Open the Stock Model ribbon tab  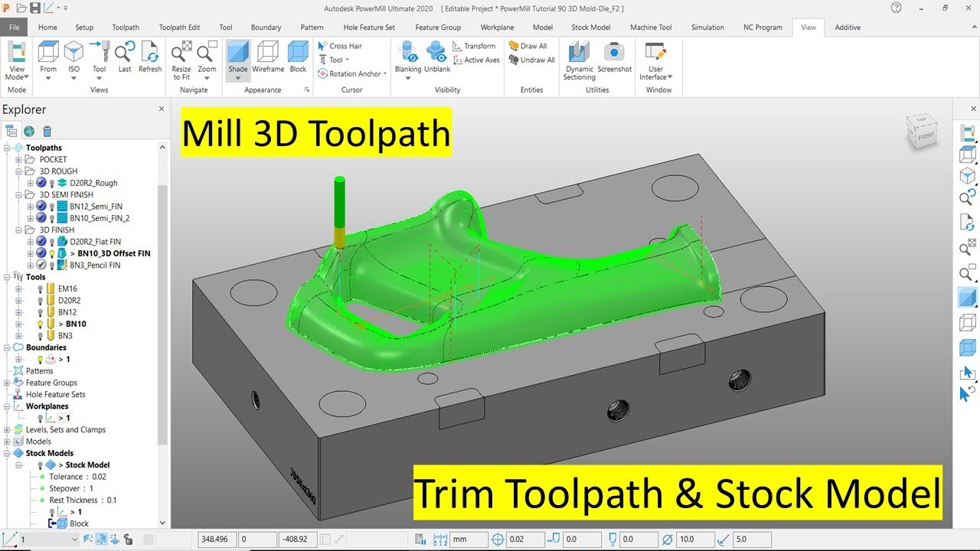(590, 27)
